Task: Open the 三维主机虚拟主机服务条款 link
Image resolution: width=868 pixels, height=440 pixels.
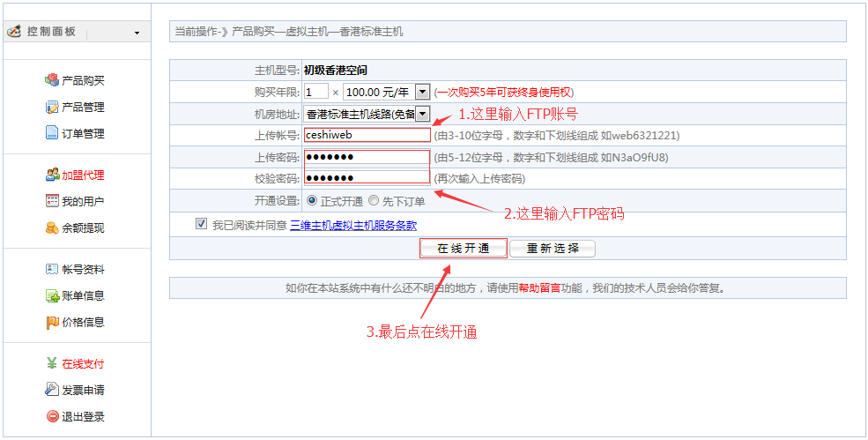Action: click(353, 225)
